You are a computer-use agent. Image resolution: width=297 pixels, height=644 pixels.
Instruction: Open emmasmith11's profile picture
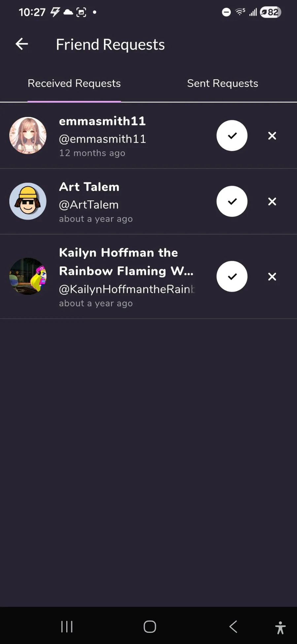(28, 135)
